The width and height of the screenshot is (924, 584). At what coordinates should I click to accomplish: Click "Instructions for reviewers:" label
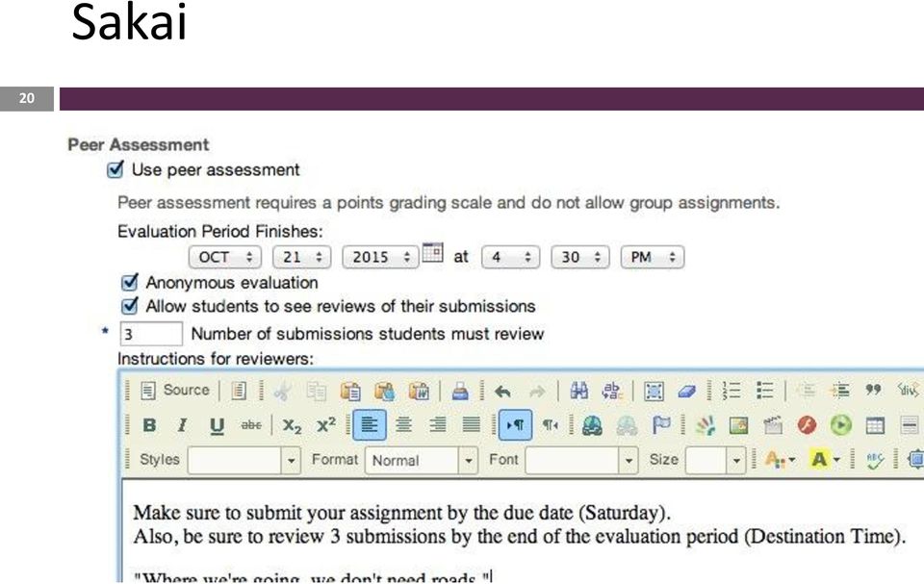216,358
